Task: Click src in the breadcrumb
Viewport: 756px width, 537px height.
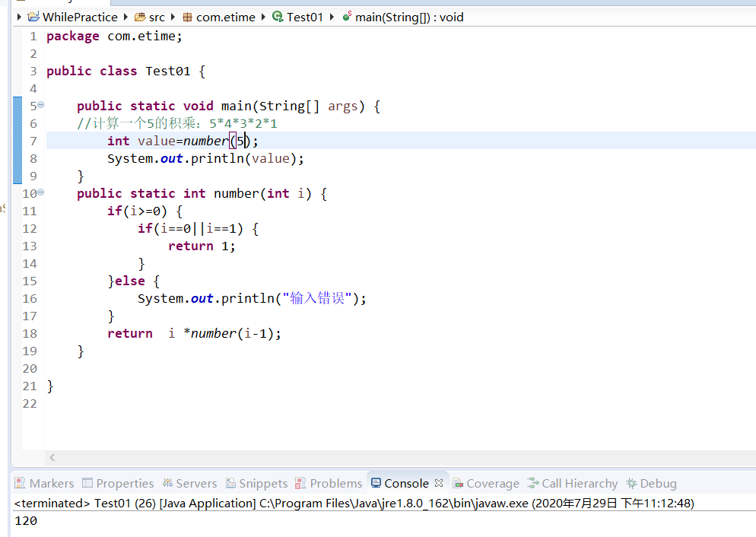Action: (157, 17)
